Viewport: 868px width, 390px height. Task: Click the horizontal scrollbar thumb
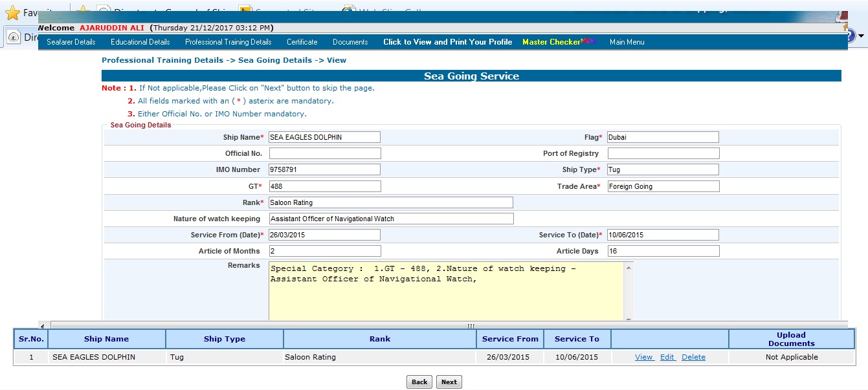[x=471, y=326]
